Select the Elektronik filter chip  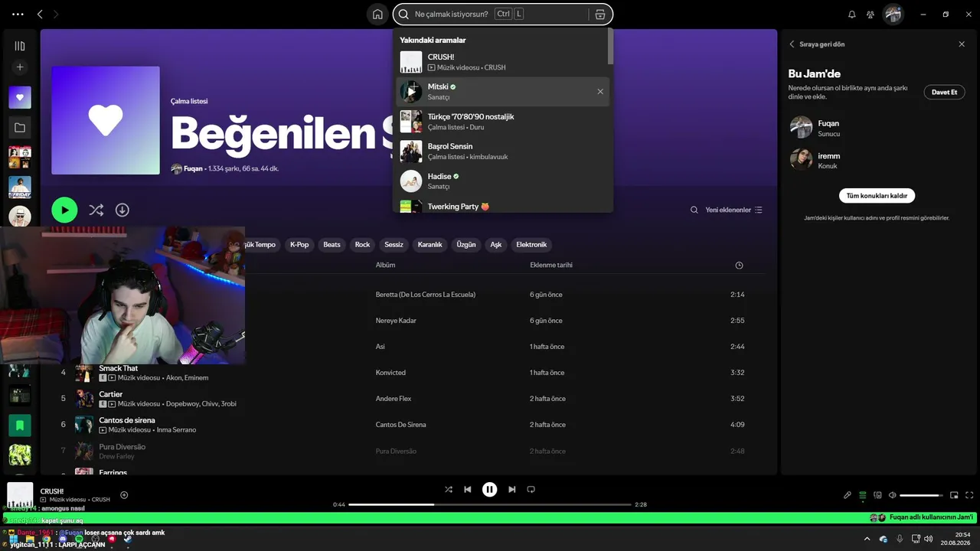(x=531, y=245)
